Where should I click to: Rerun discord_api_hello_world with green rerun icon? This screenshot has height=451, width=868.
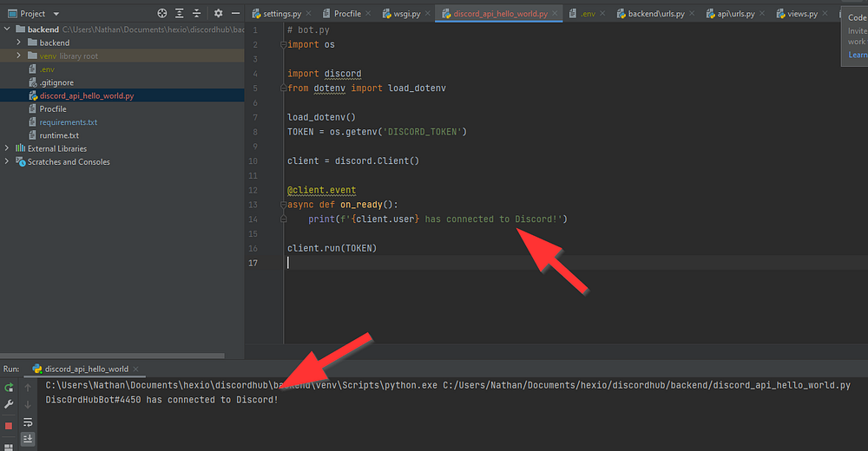tap(9, 387)
